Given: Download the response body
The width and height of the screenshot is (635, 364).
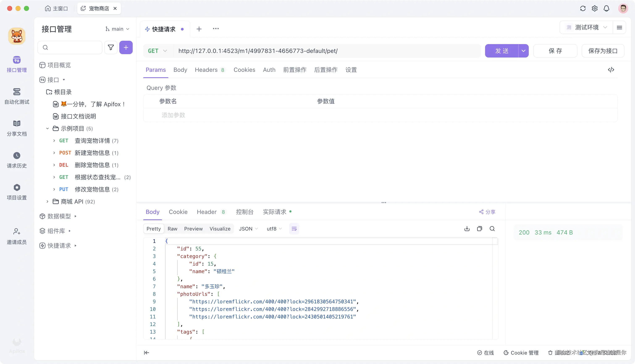Looking at the screenshot, I should tap(467, 229).
